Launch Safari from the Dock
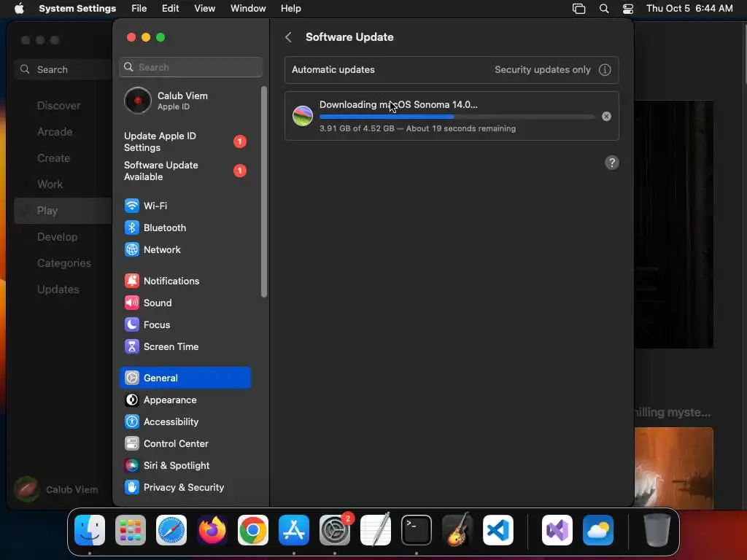This screenshot has height=560, width=747. 171,530
